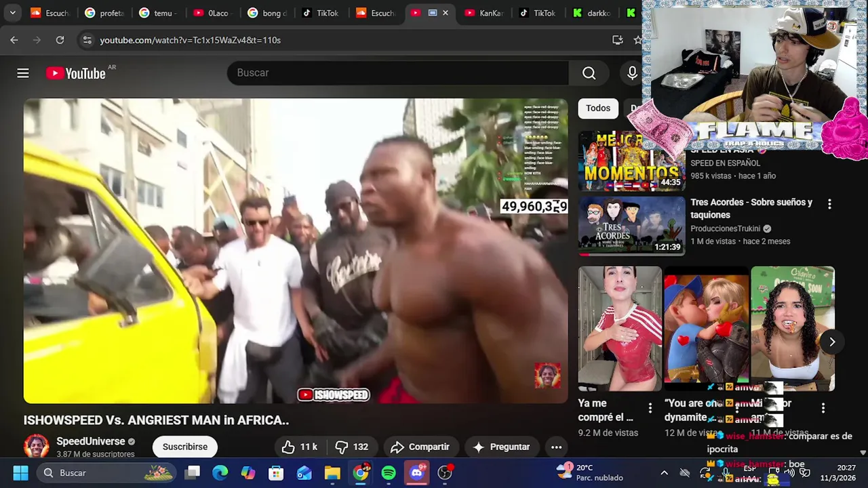Click the SpeedUniverse channel avatar
Viewport: 868px width, 488px height.
[36, 447]
